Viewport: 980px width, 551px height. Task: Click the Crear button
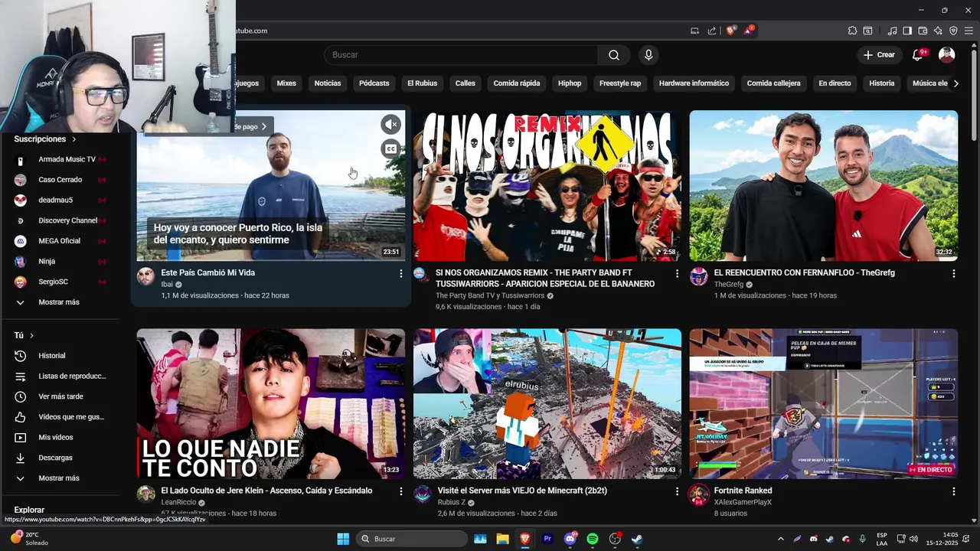pos(879,55)
